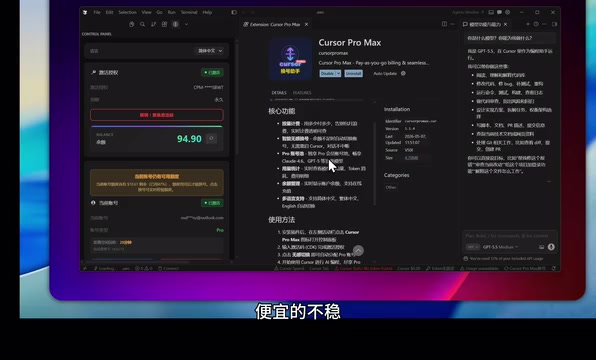Click the Disable extension button

[327, 73]
